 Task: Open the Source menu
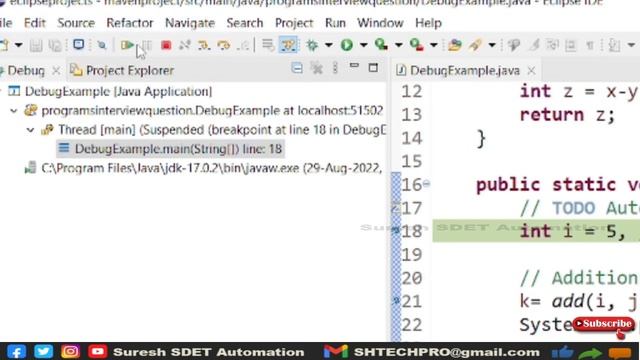point(76,23)
